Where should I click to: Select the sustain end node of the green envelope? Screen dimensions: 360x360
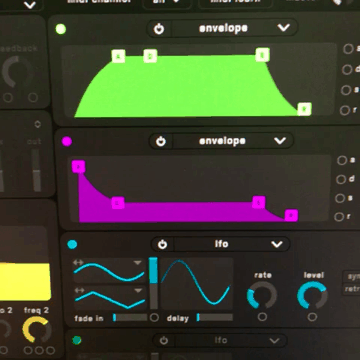262,55
